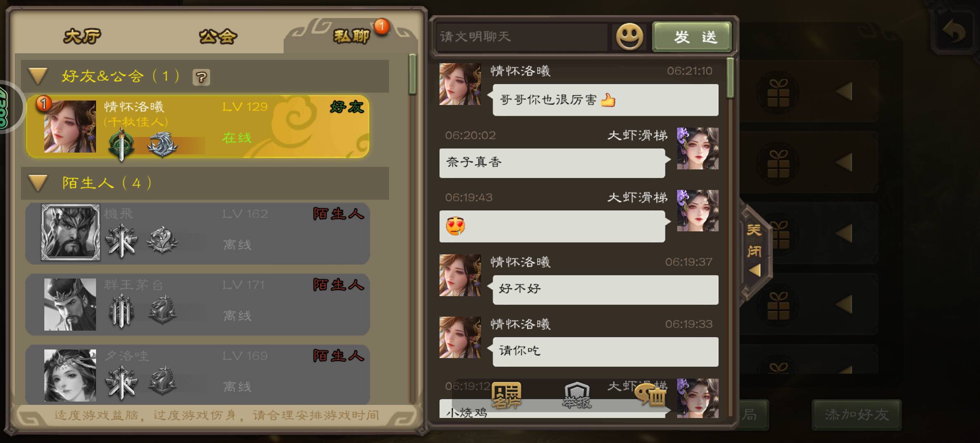Select friend 情怀洛曦 in the list
The height and width of the screenshot is (443, 980).
[x=198, y=126]
